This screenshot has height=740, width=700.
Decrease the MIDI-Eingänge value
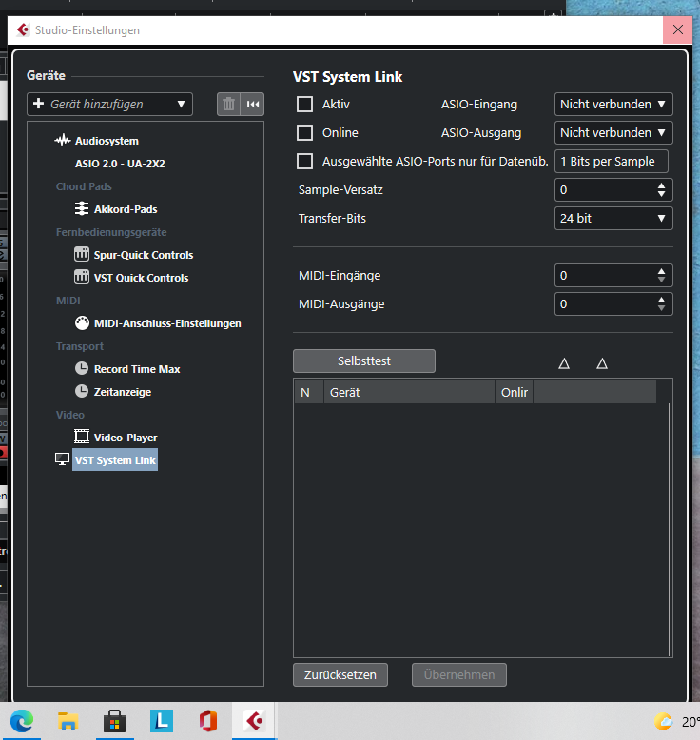tap(661, 280)
